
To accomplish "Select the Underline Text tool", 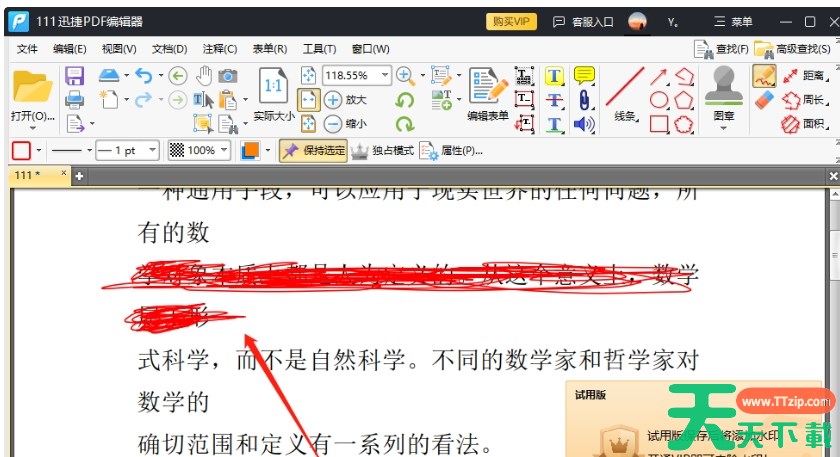I will coord(554,124).
